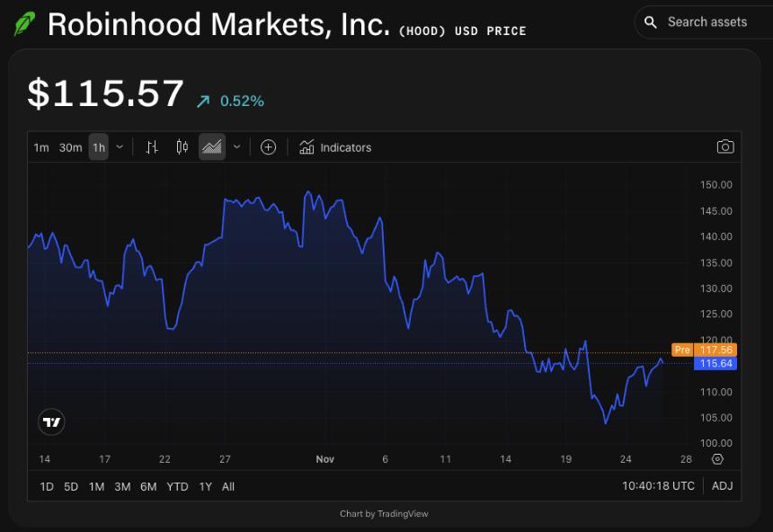Select the candlestick bars tool
773x532 pixels.
click(x=182, y=146)
